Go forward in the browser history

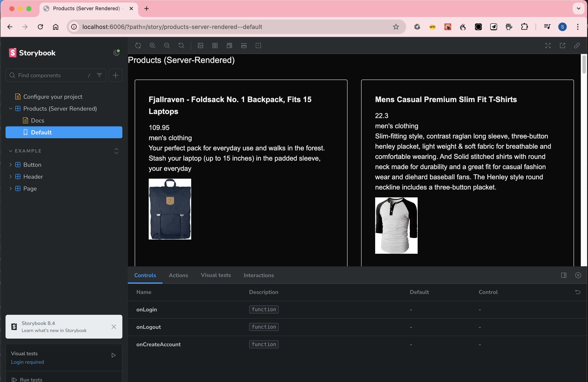tap(25, 27)
